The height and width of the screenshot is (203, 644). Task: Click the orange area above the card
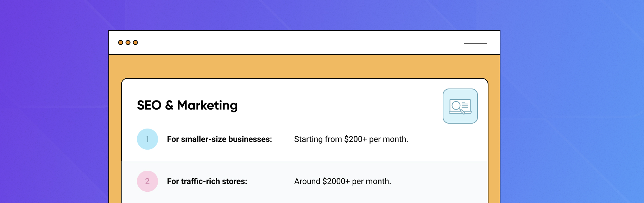(304, 66)
